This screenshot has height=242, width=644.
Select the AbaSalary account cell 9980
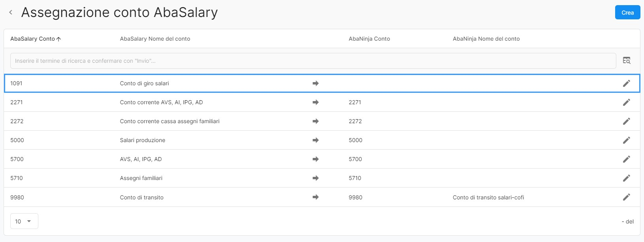point(17,197)
